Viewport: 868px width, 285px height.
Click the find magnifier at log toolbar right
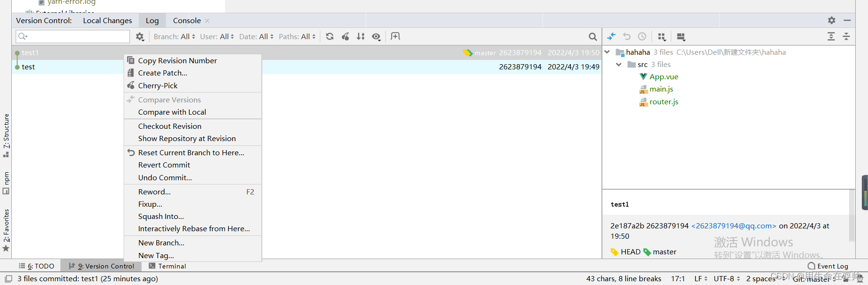pyautogui.click(x=593, y=36)
